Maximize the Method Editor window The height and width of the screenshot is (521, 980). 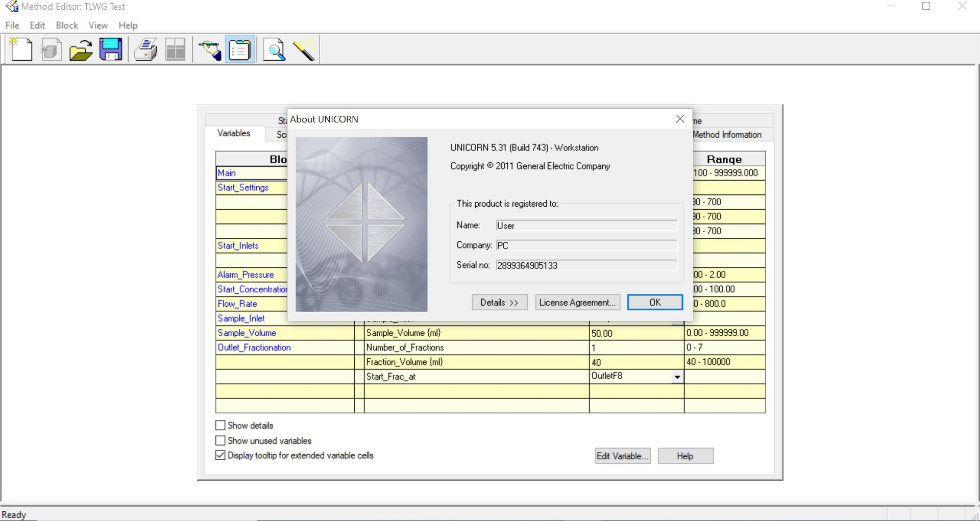tap(926, 7)
